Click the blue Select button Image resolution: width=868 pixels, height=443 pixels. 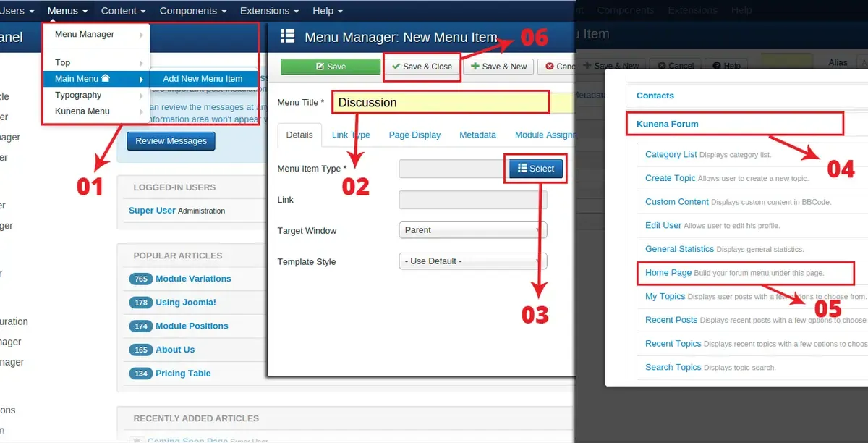point(536,169)
